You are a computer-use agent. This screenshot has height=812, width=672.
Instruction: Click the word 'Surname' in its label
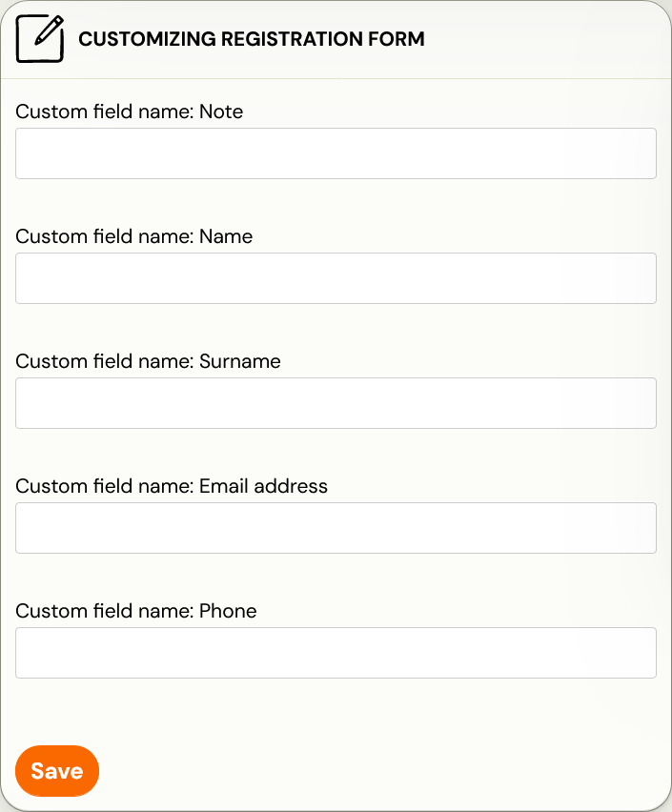(240, 361)
